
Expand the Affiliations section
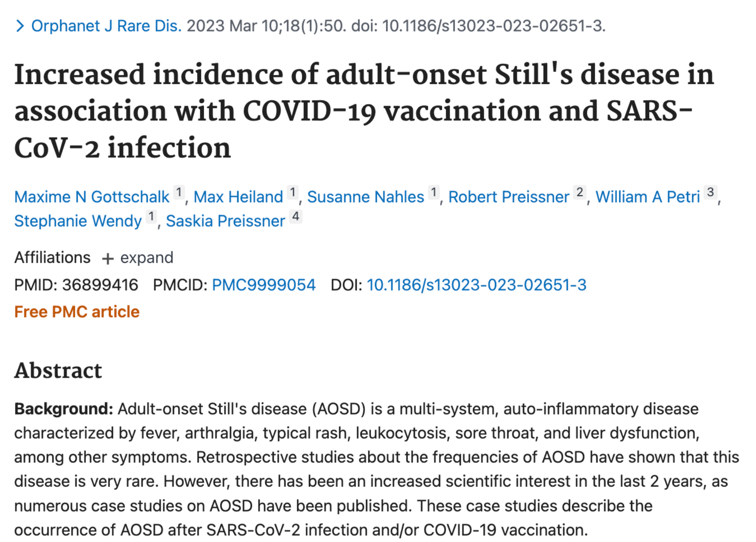click(137, 258)
